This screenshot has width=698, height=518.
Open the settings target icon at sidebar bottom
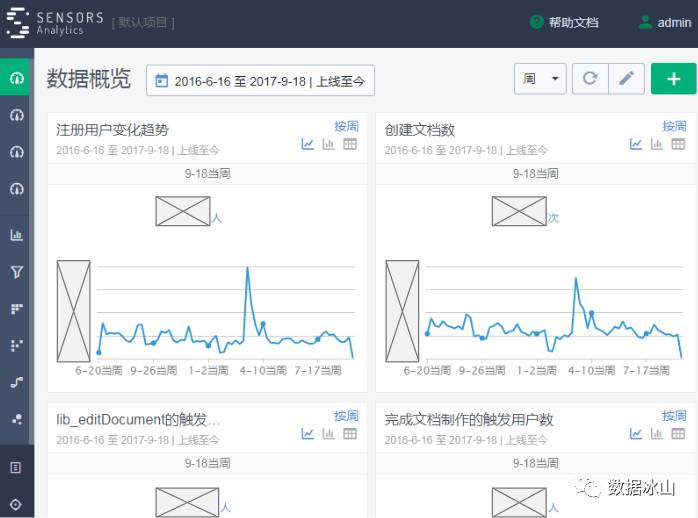[16, 504]
